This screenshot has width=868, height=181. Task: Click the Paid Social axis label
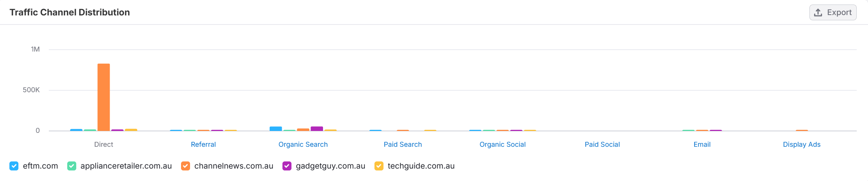pos(602,144)
